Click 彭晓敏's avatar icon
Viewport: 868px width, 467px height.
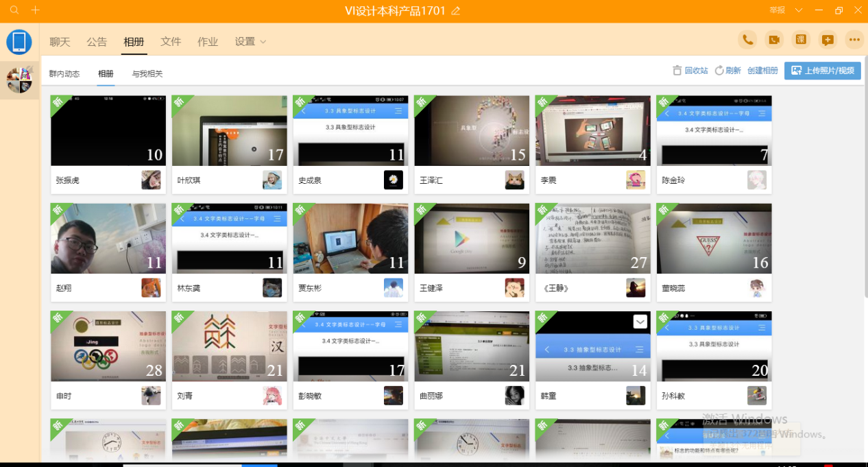394,396
